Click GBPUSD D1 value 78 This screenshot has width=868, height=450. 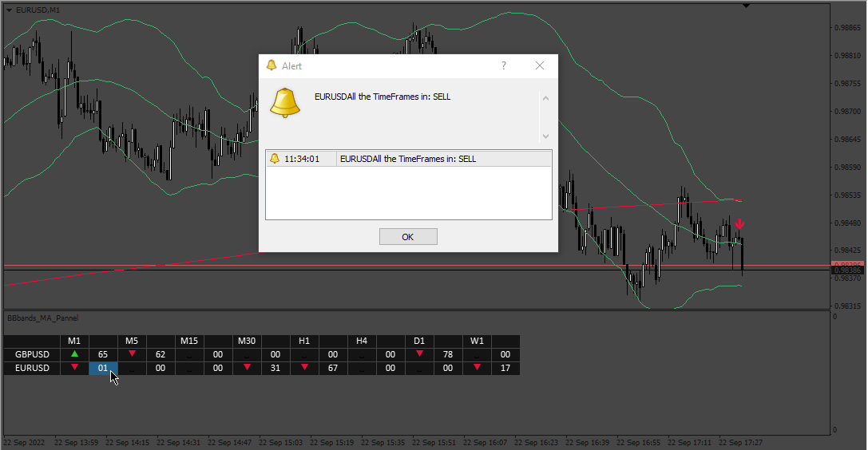(x=448, y=354)
